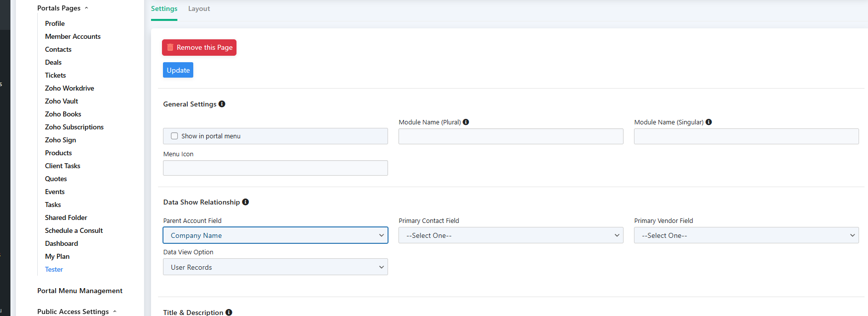868x316 pixels.
Task: Open the Zoho Workdrive page in sidebar
Action: (70, 88)
